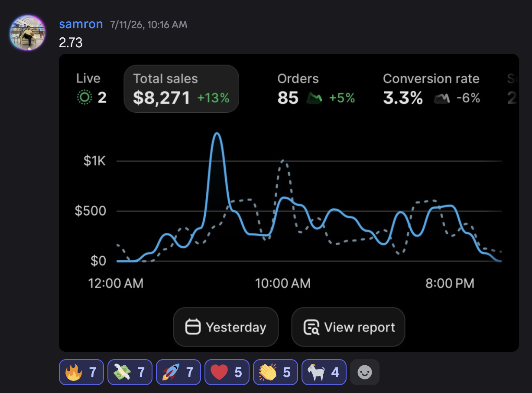Click the Live label text
Screen dimensions: 532x393
(88, 79)
